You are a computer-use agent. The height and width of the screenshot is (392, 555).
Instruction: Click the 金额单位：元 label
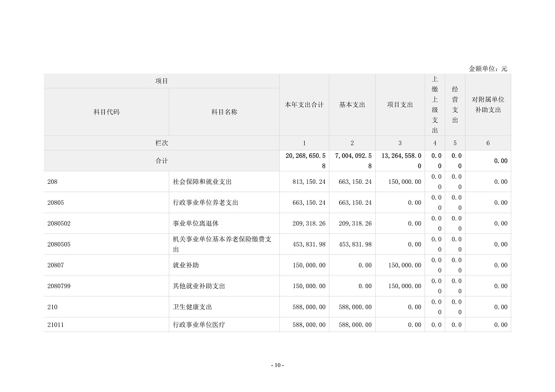click(x=488, y=68)
